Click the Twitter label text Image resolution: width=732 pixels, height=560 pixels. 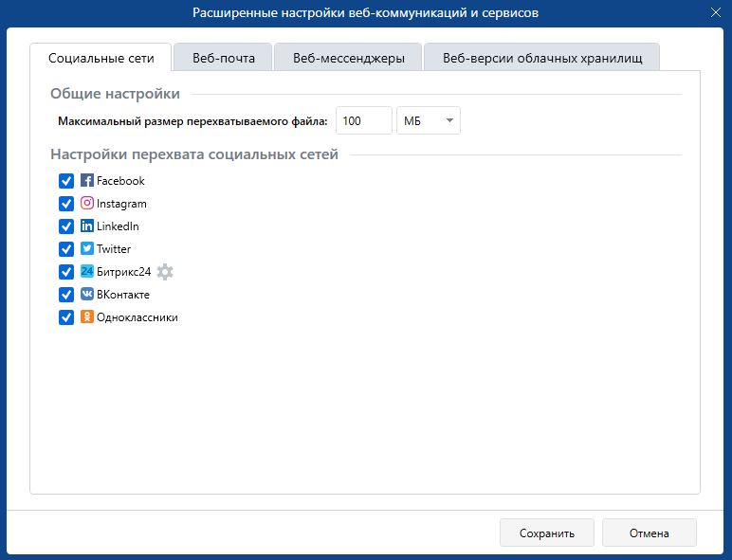(x=114, y=249)
